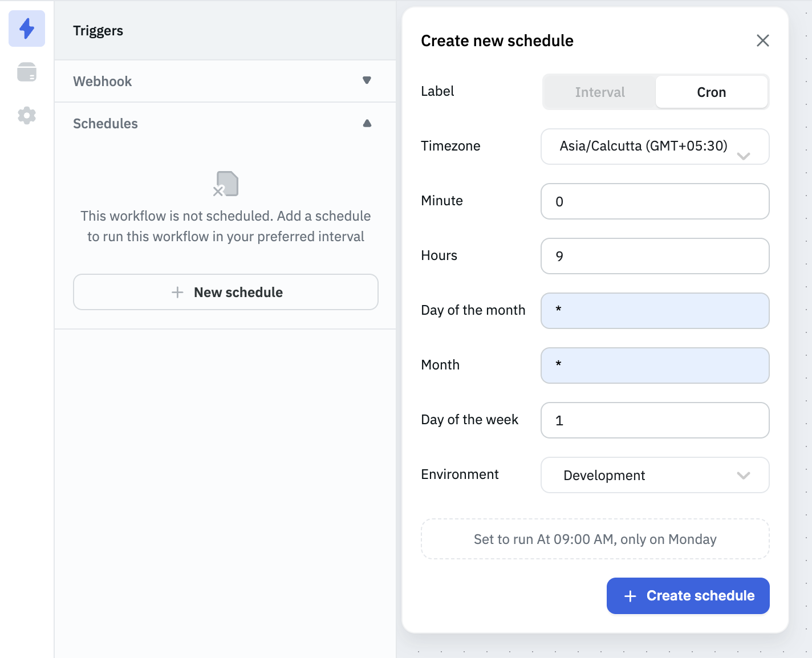Select the Cron tab in the Label switcher
Screen dimensions: 812x658
click(x=711, y=92)
